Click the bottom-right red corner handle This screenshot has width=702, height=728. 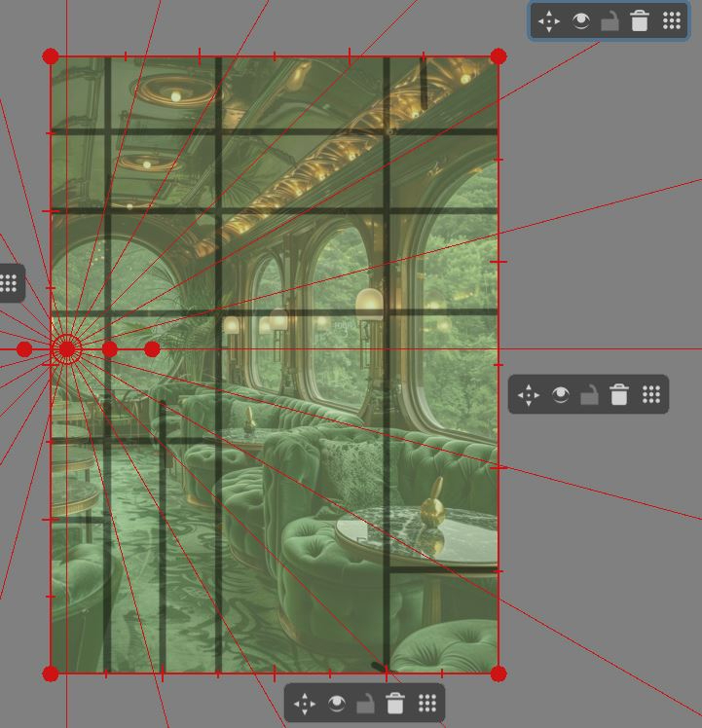(499, 673)
